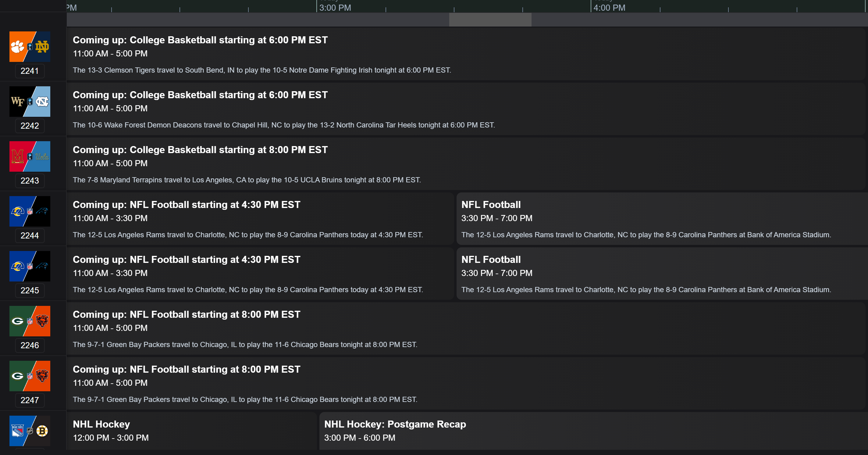Select the Wake Forest vs North Carolina logo
The height and width of the screenshot is (455, 868).
pyautogui.click(x=30, y=102)
